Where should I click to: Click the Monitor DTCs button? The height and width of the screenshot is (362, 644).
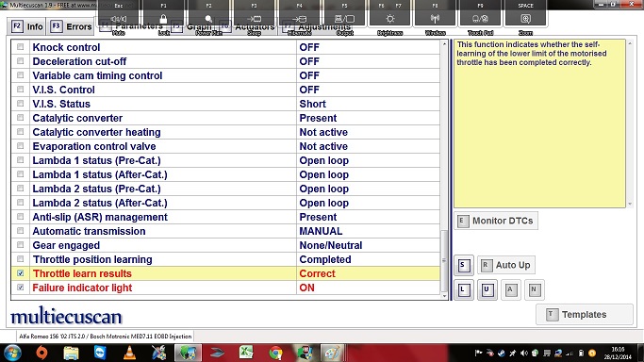(496, 221)
